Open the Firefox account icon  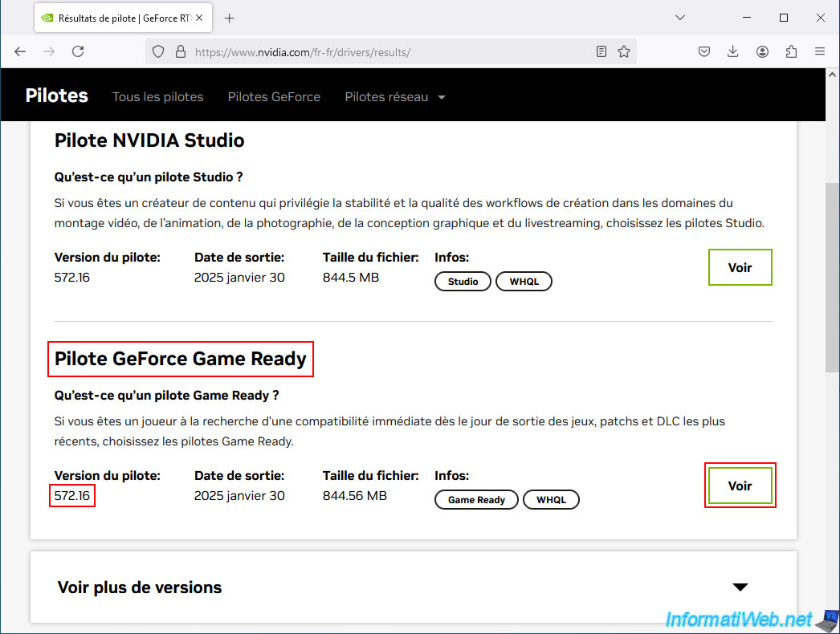[x=762, y=52]
